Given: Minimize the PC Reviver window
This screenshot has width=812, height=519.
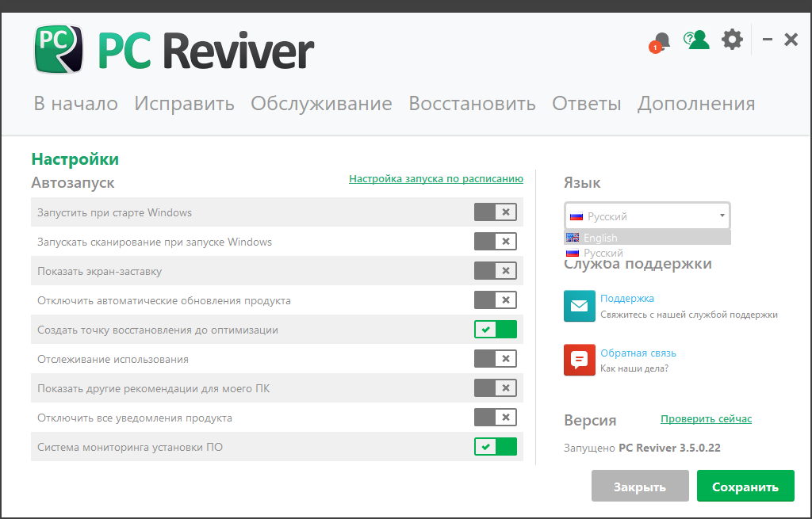Looking at the screenshot, I should tap(768, 40).
